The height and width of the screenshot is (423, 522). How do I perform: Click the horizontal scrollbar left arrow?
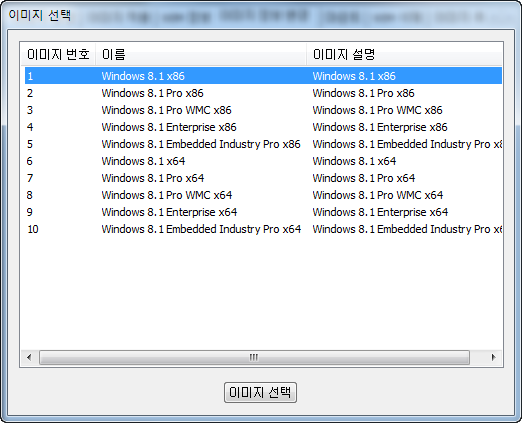(29, 358)
